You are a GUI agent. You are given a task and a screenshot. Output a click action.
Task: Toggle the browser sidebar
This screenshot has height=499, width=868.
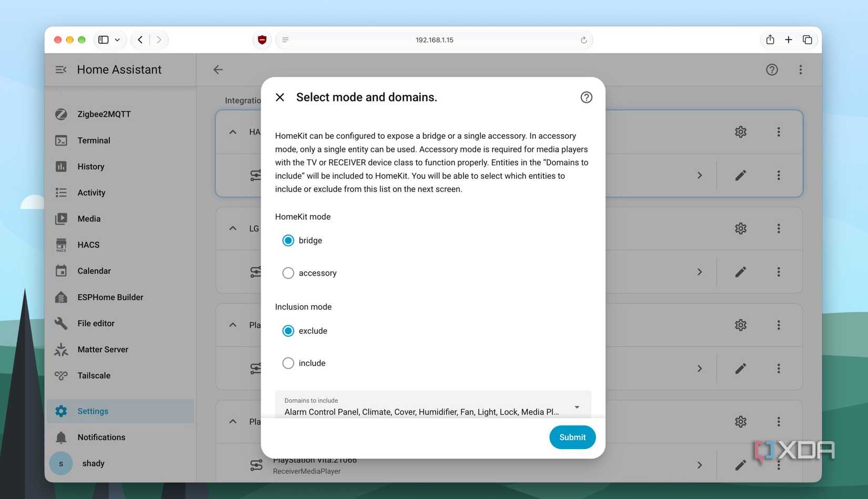point(104,39)
